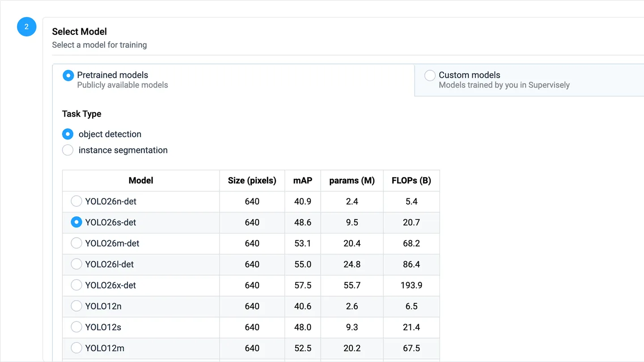The width and height of the screenshot is (644, 362).
Task: Click params value 9.5
Action: [352, 223]
